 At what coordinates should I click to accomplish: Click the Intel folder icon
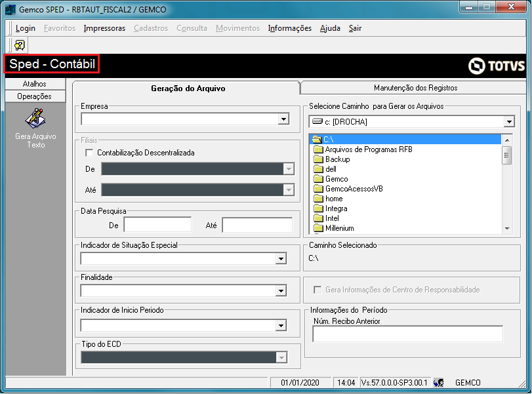(318, 218)
